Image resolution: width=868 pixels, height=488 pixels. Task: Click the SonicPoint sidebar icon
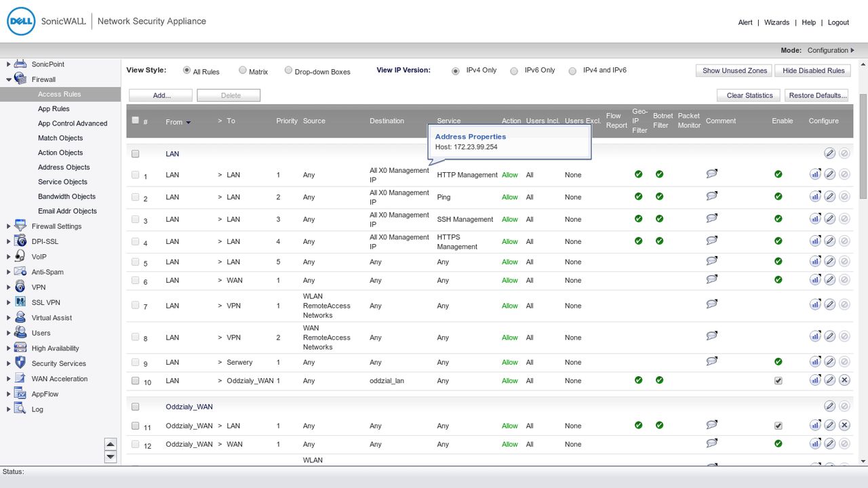click(x=20, y=64)
